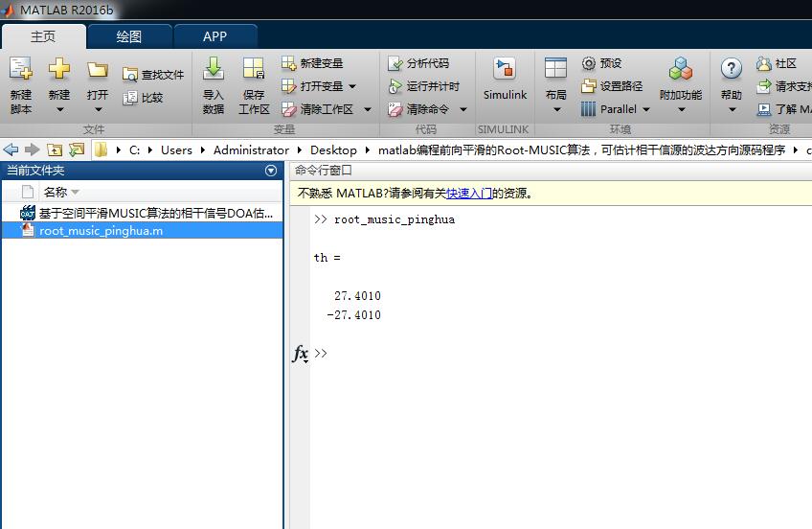The image size is (812, 529).
Task: Click the value 27.4010 in the output
Action: 357,296
